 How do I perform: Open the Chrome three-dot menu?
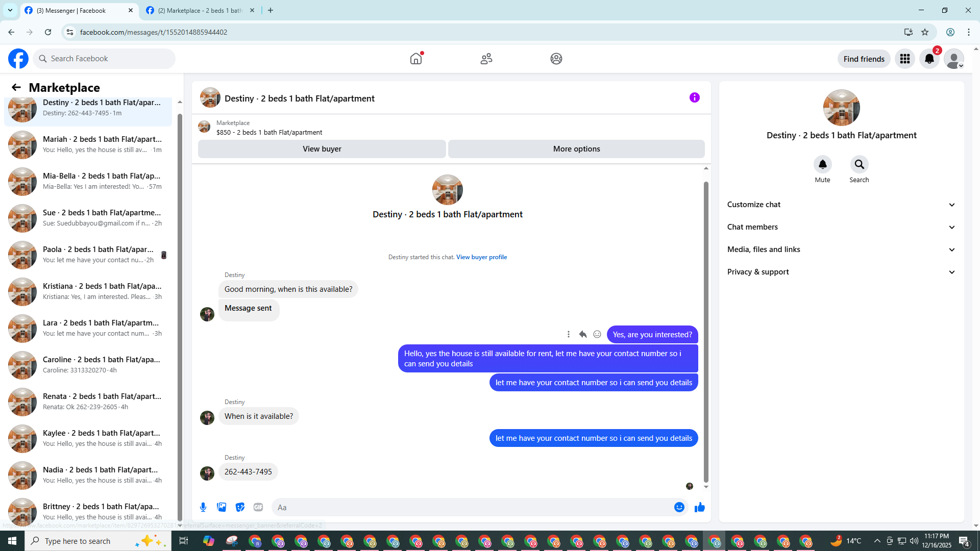[x=969, y=32]
